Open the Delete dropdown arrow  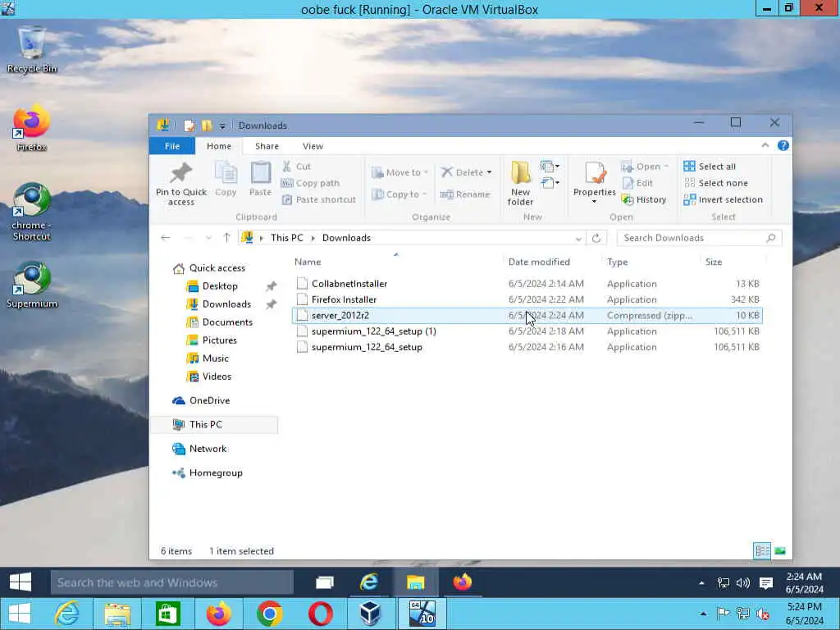(489, 172)
